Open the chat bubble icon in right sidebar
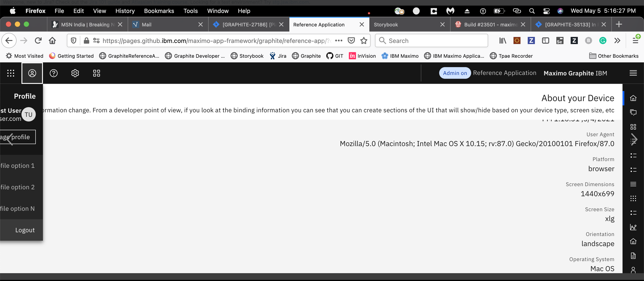 pos(633,112)
